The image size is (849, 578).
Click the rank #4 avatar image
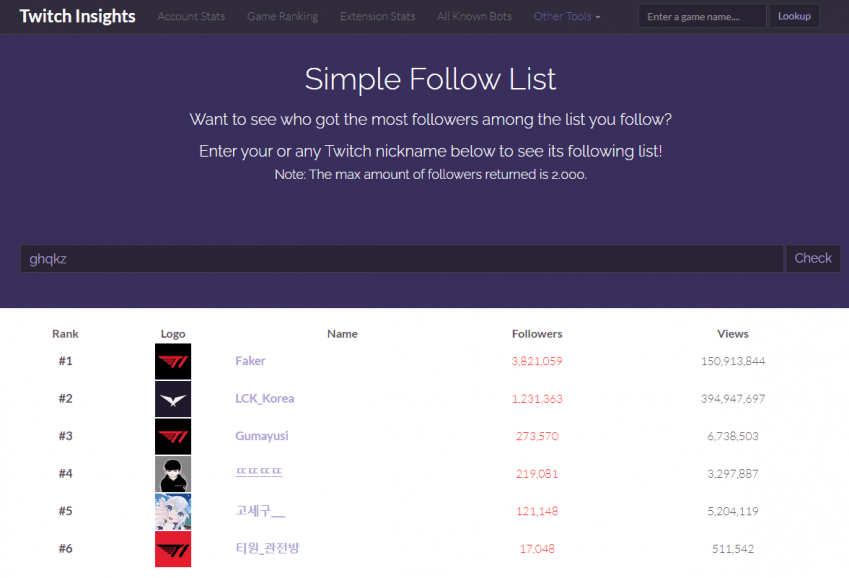[x=173, y=474]
